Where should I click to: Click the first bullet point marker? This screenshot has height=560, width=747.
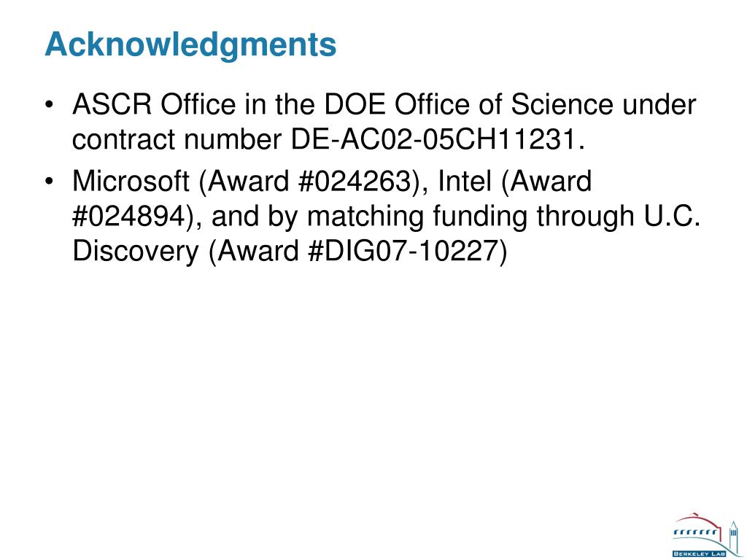[x=49, y=104]
